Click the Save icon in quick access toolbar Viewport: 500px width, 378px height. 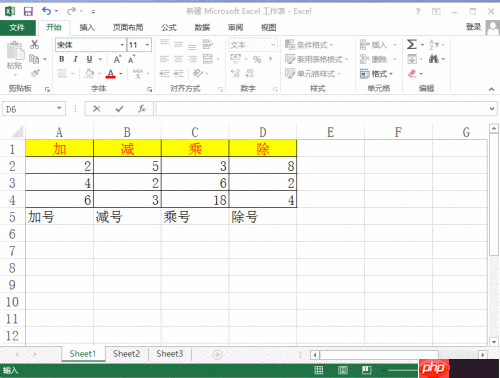(28, 12)
